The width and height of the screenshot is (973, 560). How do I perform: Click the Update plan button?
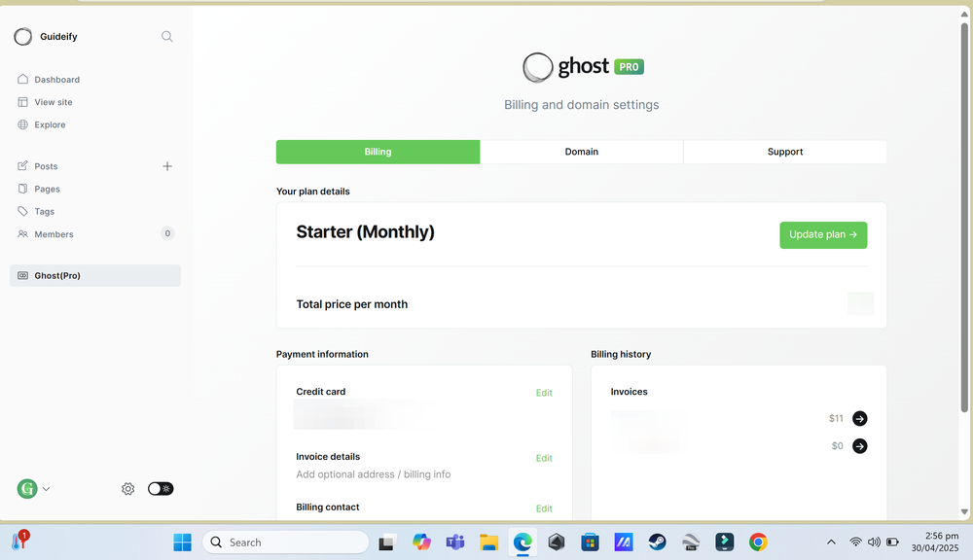823,235
